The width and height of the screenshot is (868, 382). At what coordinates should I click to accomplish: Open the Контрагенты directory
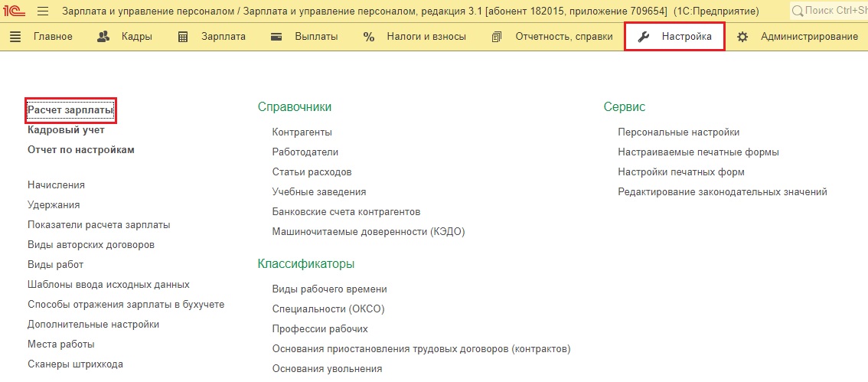point(302,132)
